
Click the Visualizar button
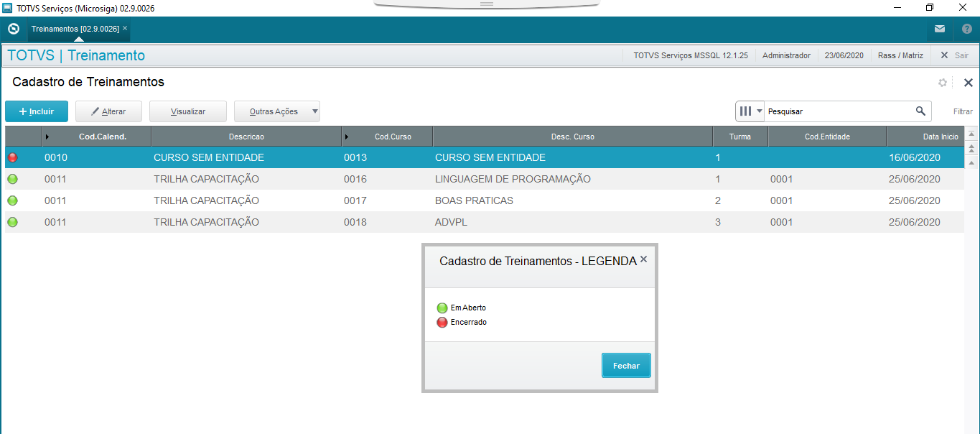click(188, 111)
